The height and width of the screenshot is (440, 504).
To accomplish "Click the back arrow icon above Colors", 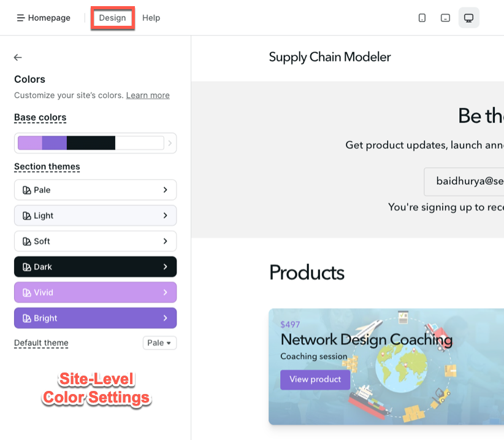I will tap(18, 57).
